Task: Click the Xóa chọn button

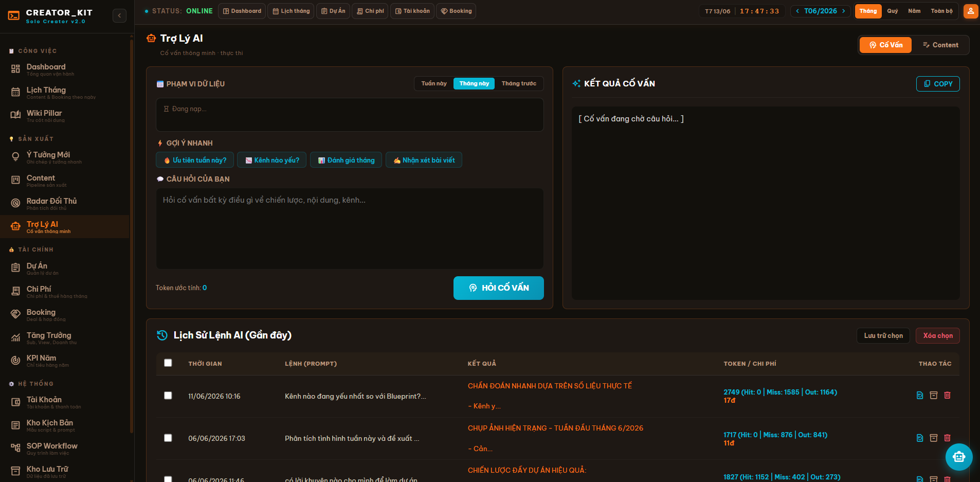Action: pos(938,335)
